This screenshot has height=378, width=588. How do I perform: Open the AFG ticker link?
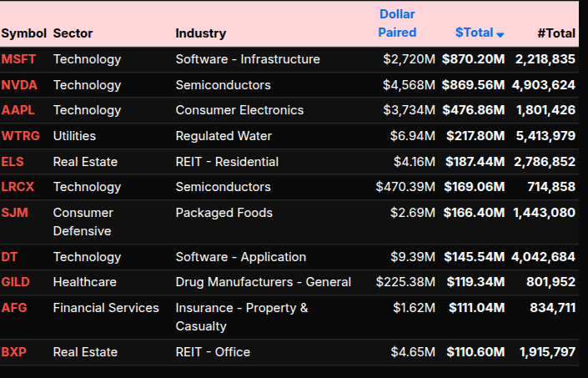(14, 308)
